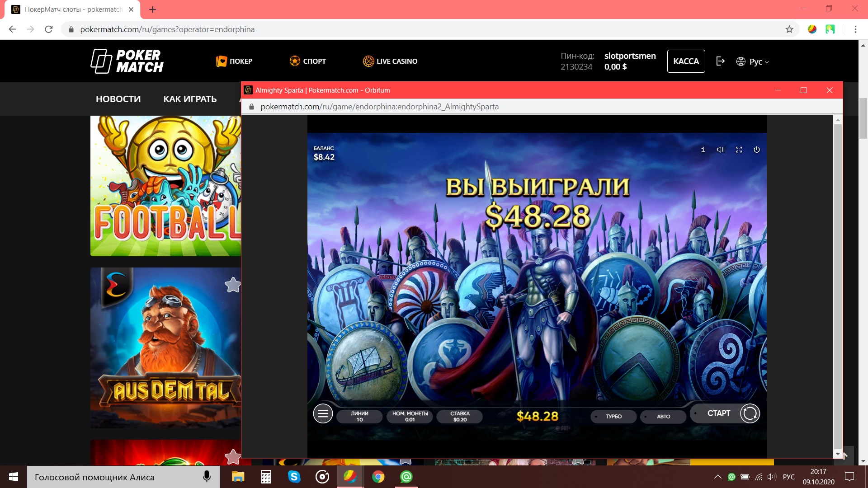Mute the slot game sound

tap(721, 150)
